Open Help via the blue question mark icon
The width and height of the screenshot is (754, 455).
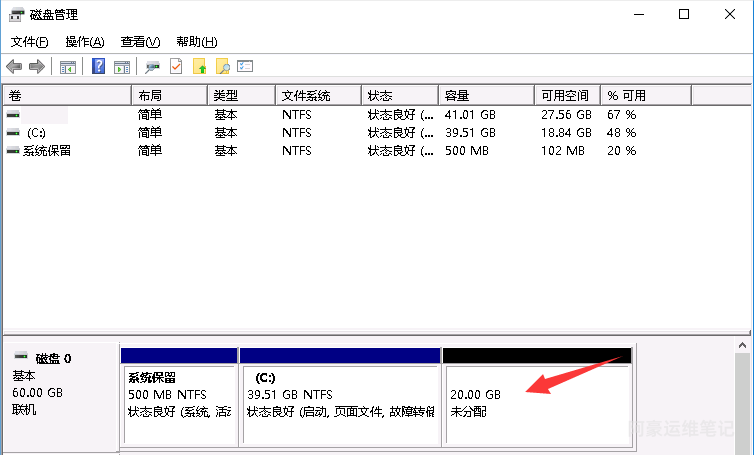(99, 67)
